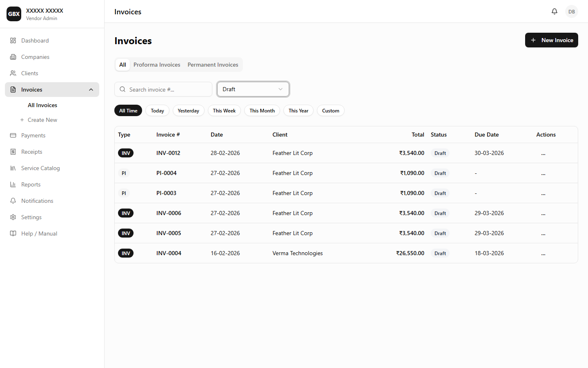
Task: Open actions menu for INV-0006
Action: tap(543, 213)
